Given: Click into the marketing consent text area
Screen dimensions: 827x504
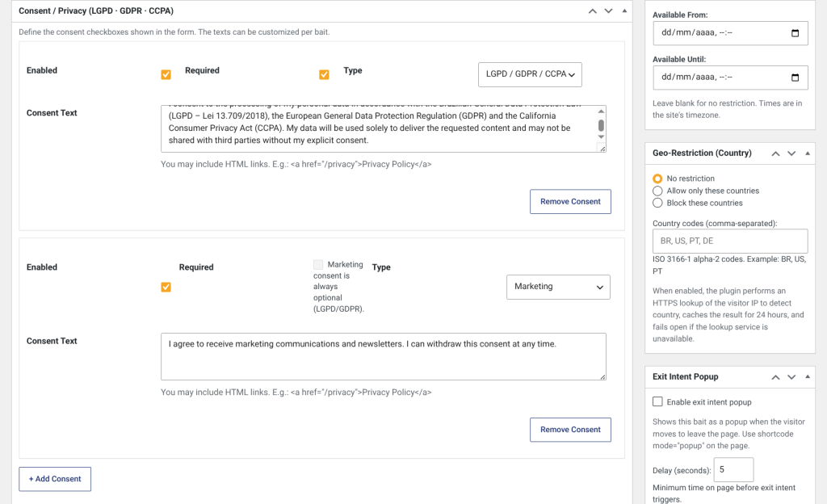Looking at the screenshot, I should click(x=384, y=356).
